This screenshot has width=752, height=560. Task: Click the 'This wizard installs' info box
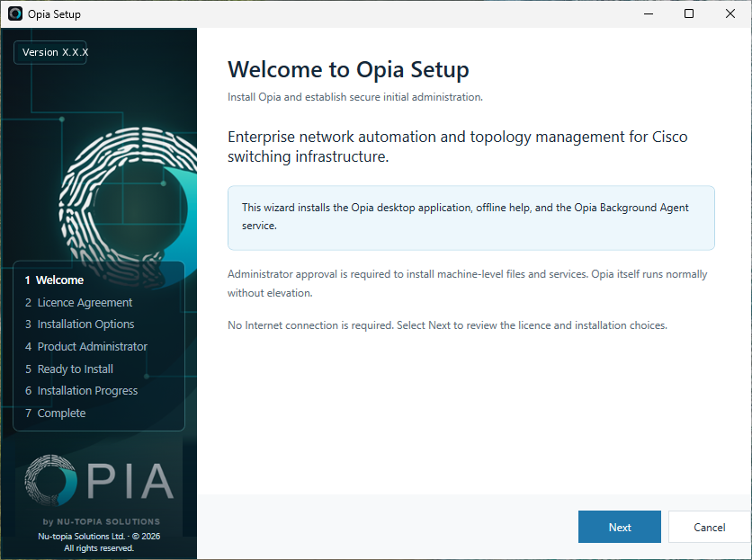tap(471, 218)
